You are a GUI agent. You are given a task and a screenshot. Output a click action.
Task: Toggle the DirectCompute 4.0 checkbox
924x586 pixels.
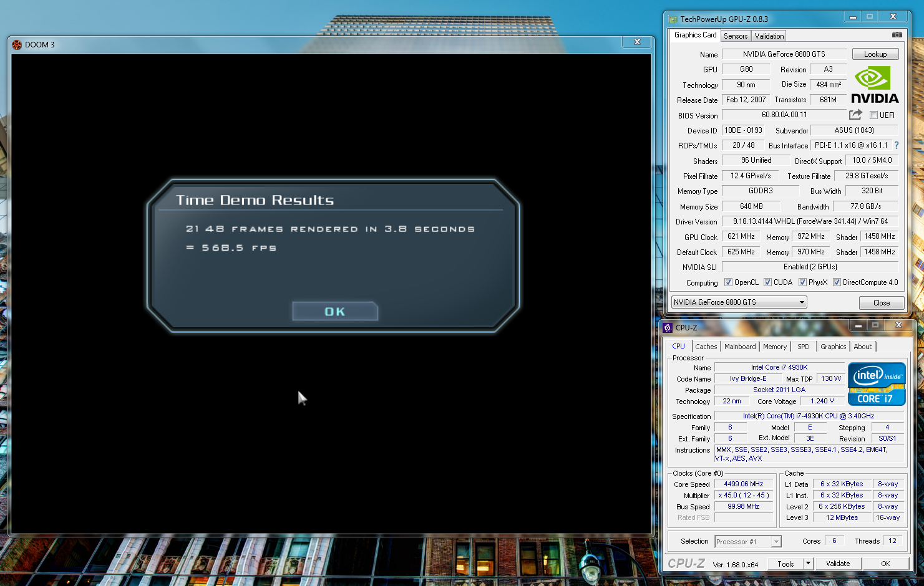pos(837,282)
